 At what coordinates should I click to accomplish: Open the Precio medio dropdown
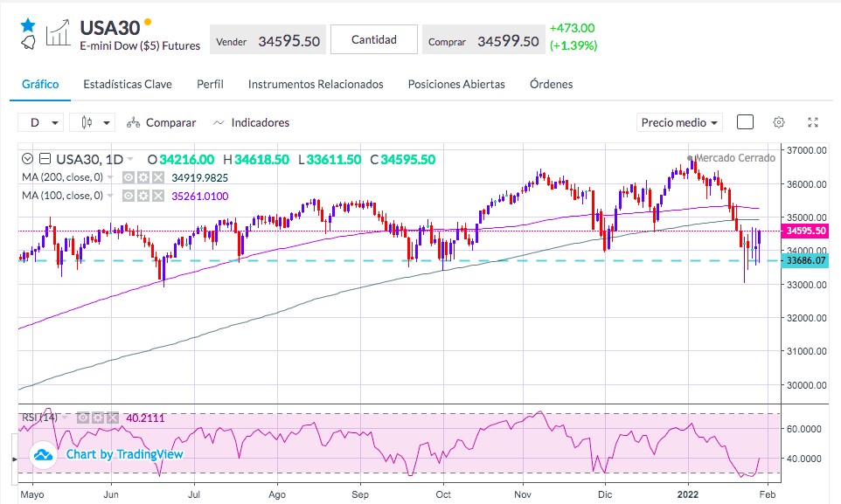[679, 123]
